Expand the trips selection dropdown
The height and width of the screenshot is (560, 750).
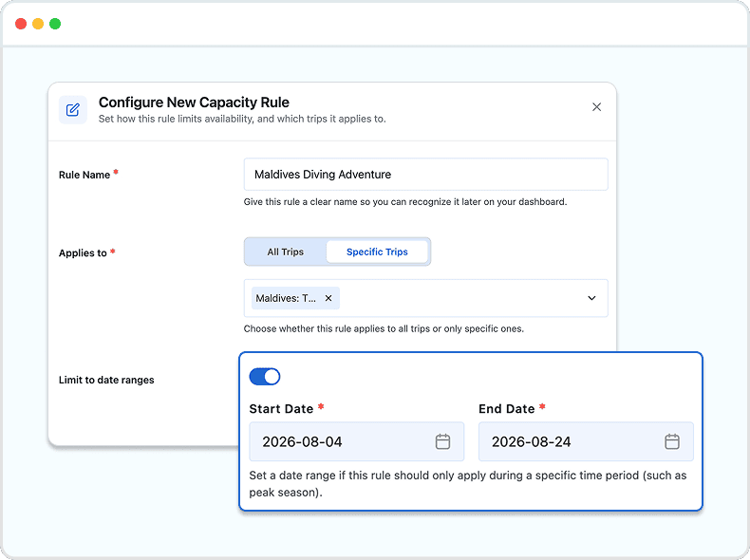tap(591, 298)
